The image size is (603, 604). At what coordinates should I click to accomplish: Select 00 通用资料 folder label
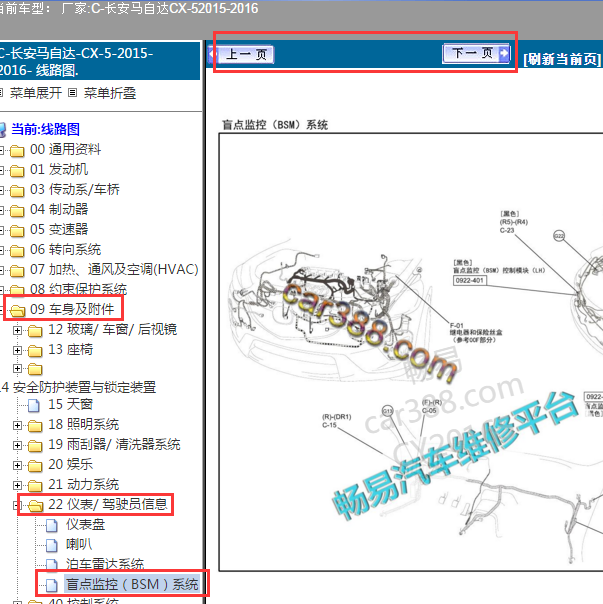[x=66, y=149]
